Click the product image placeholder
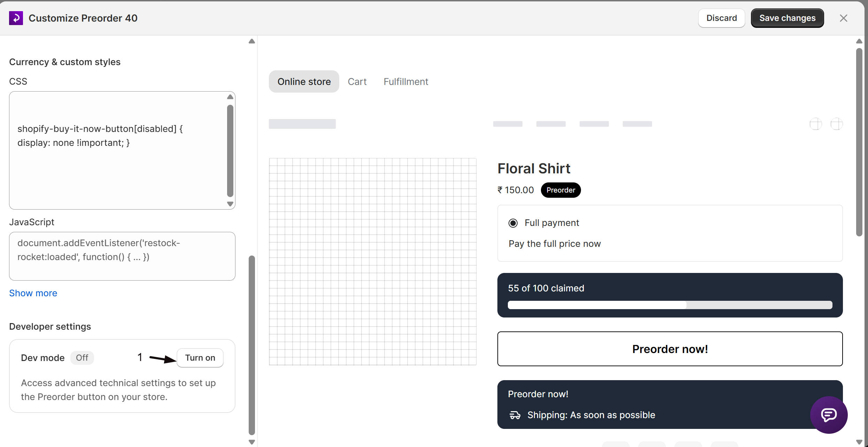 (x=373, y=262)
